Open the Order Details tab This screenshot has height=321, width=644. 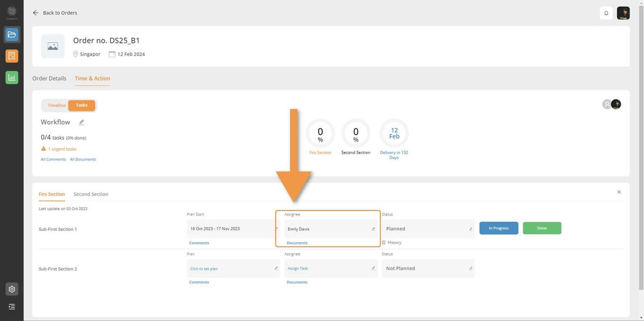pyautogui.click(x=50, y=78)
